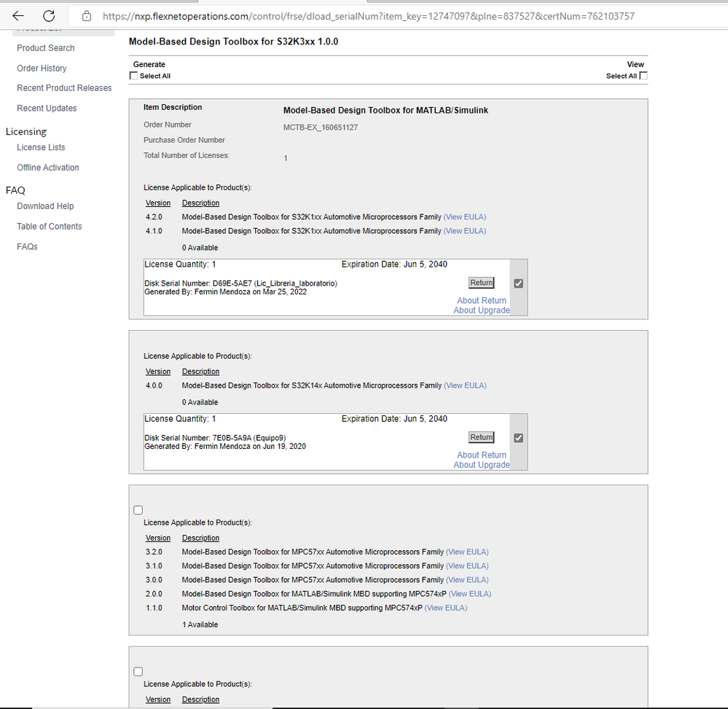Open About Upgrade for Equipo9 license

(482, 465)
